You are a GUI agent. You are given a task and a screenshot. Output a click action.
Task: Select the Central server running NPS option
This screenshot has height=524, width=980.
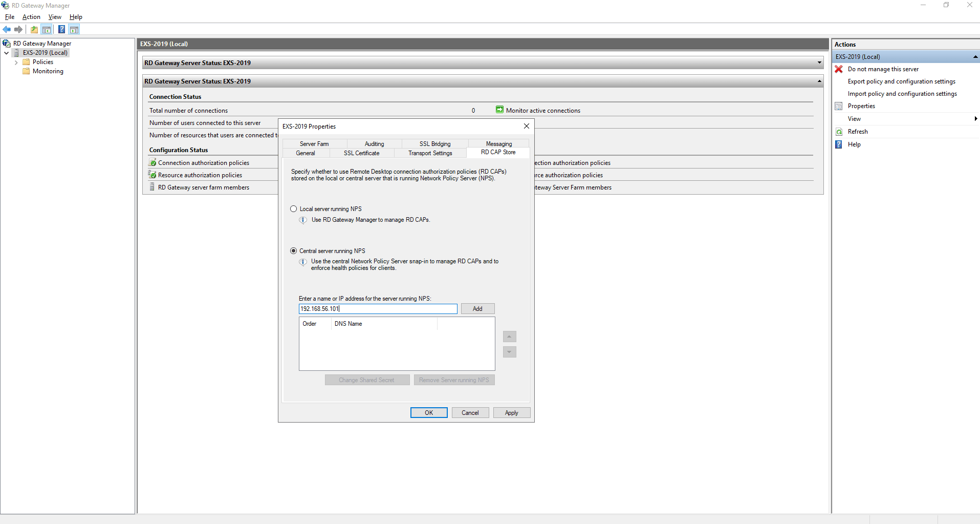pyautogui.click(x=294, y=251)
